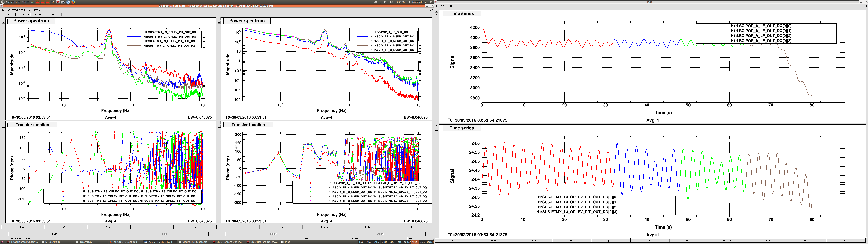Screen dimensions: 868x244
Task: Open File menu in Diagnostics test tools
Action: tap(2, 10)
